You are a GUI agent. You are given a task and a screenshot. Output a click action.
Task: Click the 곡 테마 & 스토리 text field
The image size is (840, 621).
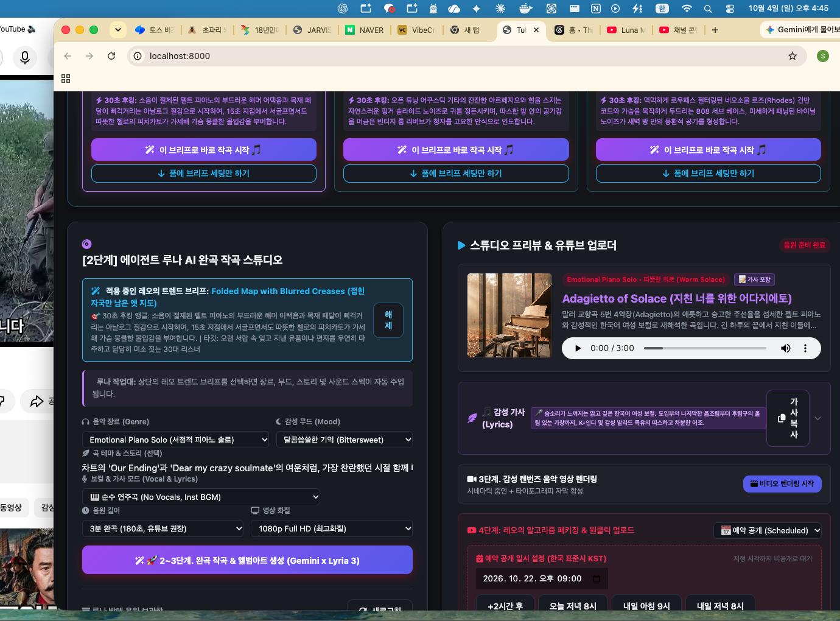click(247, 468)
